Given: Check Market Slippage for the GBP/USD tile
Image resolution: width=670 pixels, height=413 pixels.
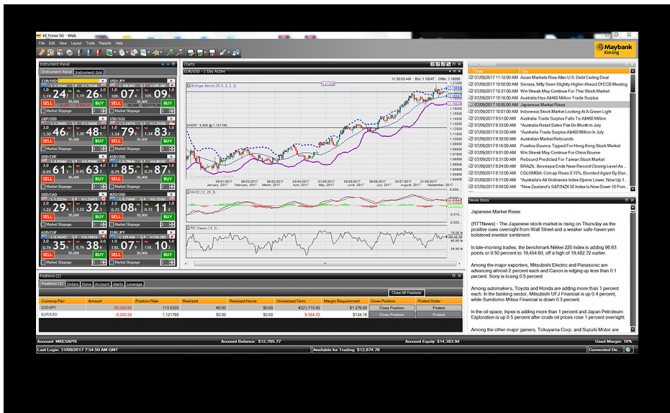Looking at the screenshot, I should pos(41,149).
